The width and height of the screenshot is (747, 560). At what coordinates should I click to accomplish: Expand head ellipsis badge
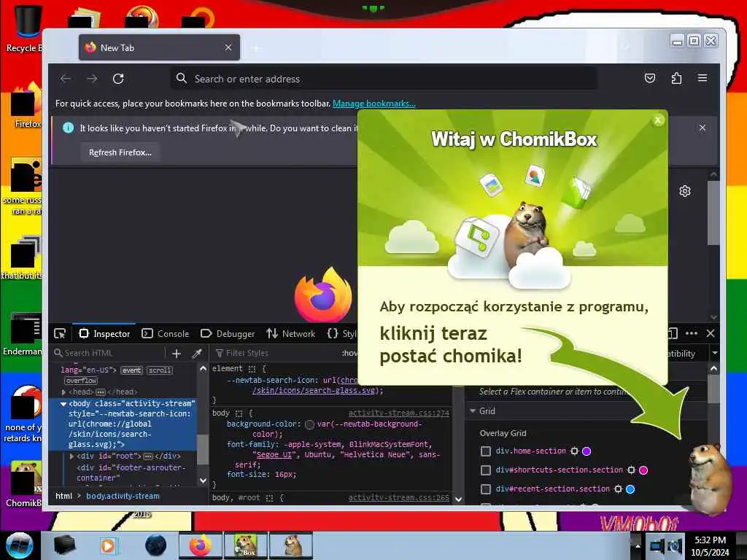coord(101,392)
